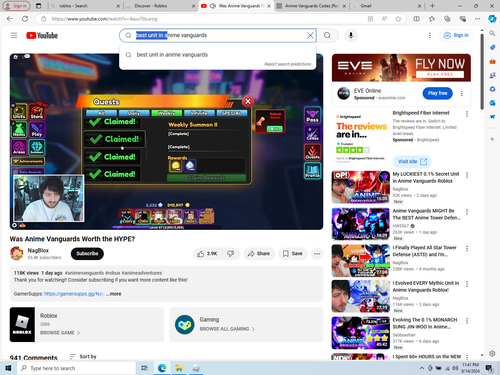Open Copilot in the Edge sidebar

point(492,19)
